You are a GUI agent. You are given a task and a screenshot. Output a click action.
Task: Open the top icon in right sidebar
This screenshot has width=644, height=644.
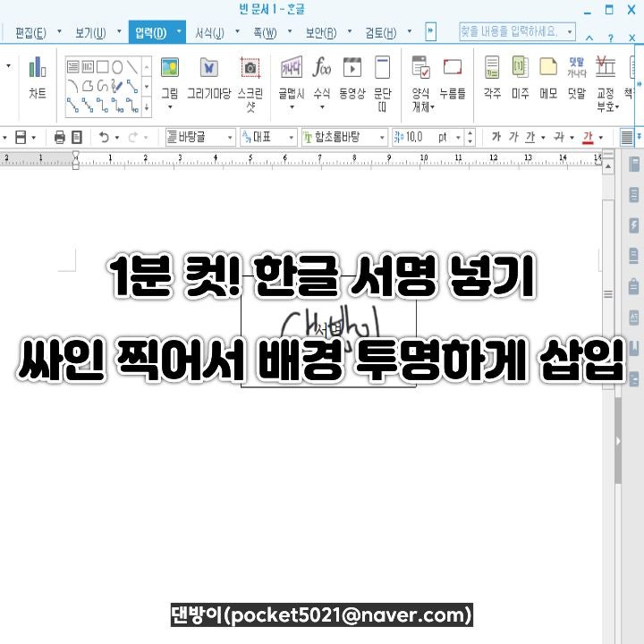(x=634, y=165)
